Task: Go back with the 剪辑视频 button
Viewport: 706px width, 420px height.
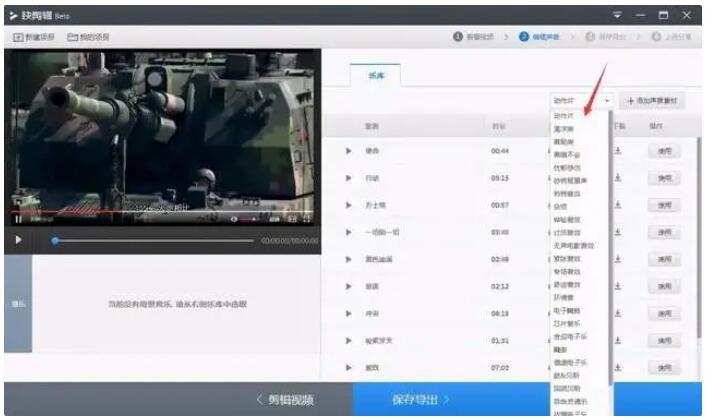Action: point(285,399)
